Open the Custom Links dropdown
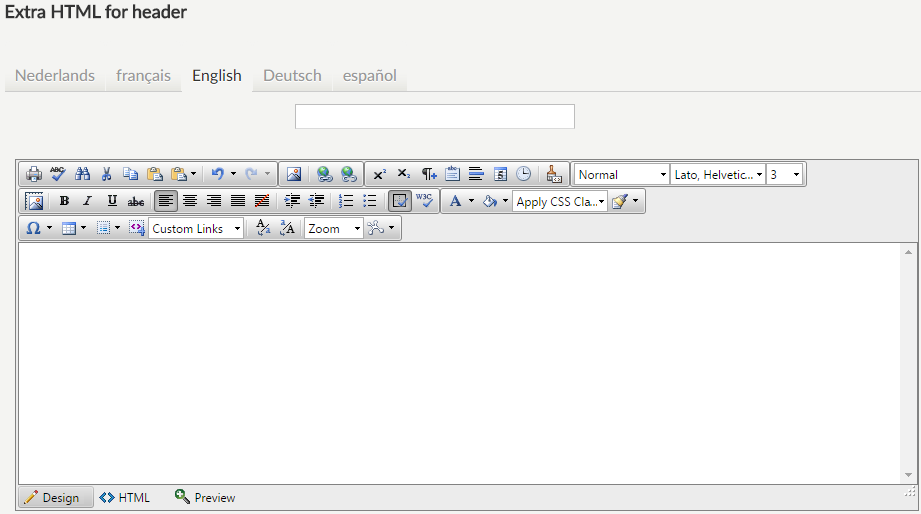The width and height of the screenshot is (921, 514). click(196, 229)
